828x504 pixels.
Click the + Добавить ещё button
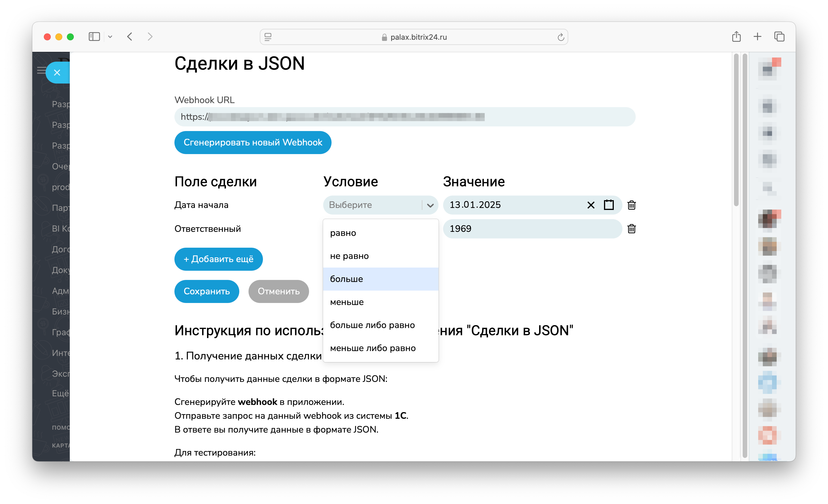(218, 259)
